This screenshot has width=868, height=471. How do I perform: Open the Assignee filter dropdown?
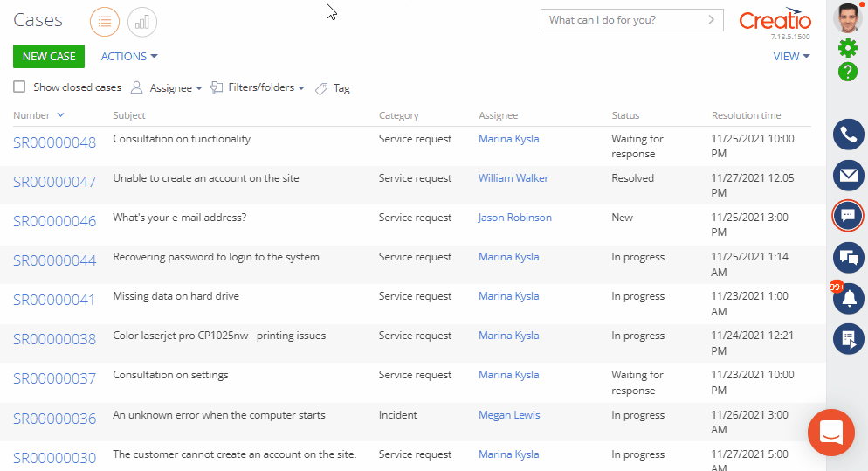[167, 87]
